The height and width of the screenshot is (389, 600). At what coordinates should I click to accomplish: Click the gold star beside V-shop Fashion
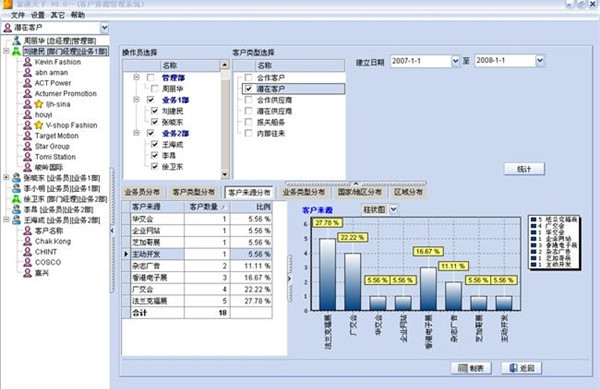[39, 125]
